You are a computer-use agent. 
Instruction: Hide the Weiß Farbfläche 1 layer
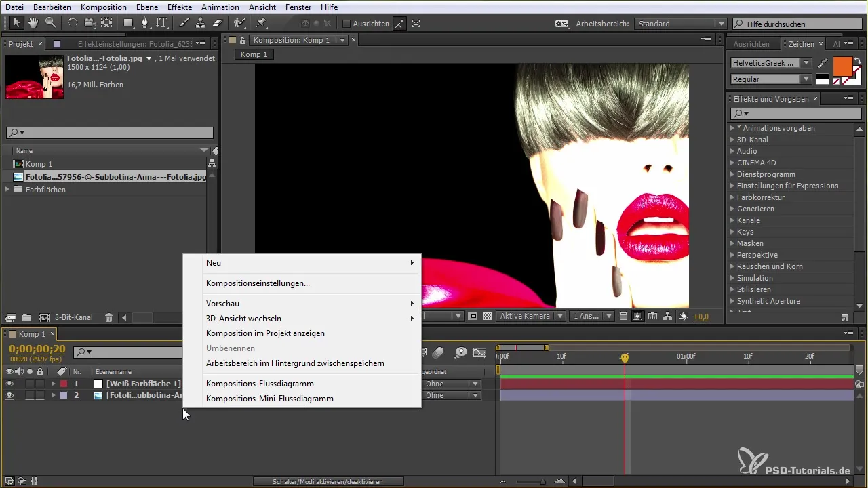9,384
